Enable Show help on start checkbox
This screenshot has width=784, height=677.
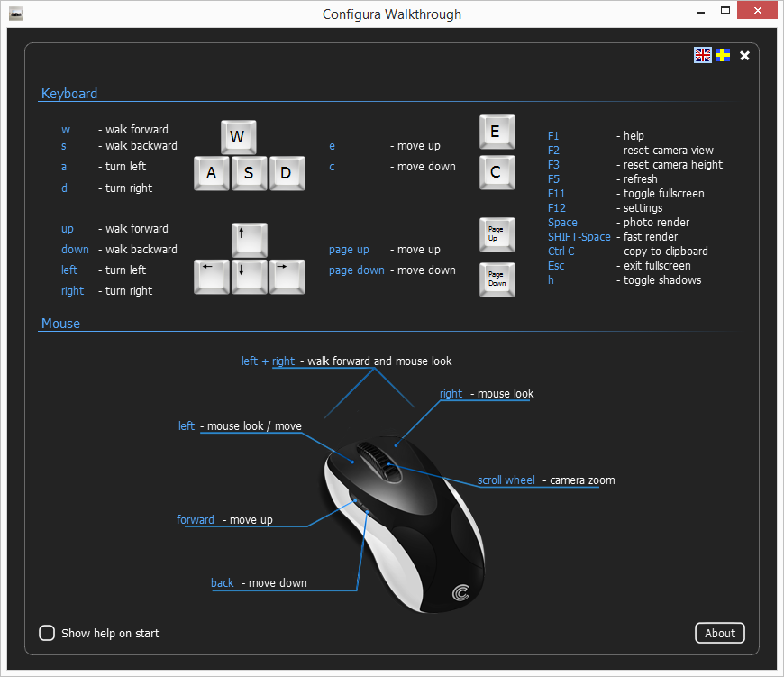[47, 633]
